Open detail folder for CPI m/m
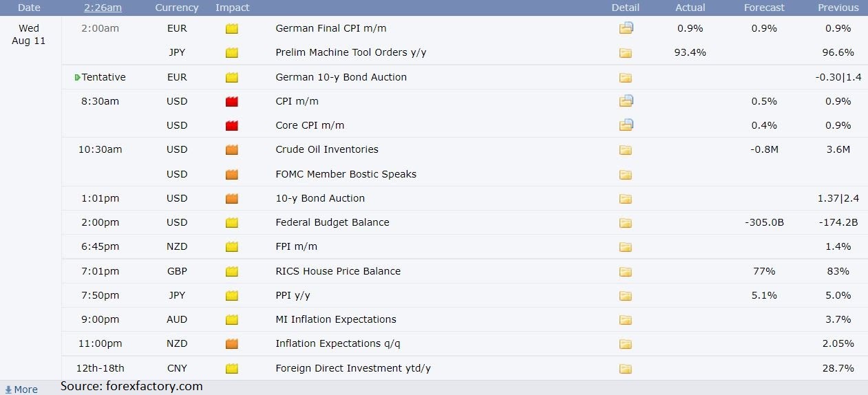 coord(626,101)
